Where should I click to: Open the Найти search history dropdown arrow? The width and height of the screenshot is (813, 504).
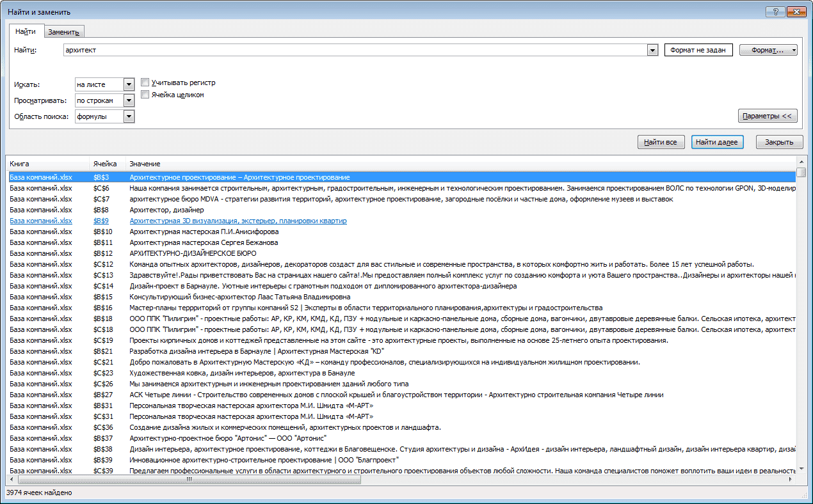pos(653,50)
